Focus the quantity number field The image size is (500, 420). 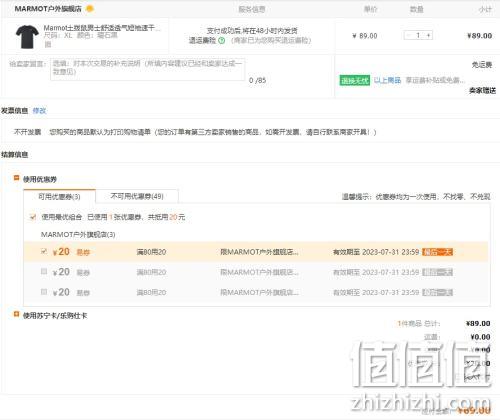tap(418, 35)
